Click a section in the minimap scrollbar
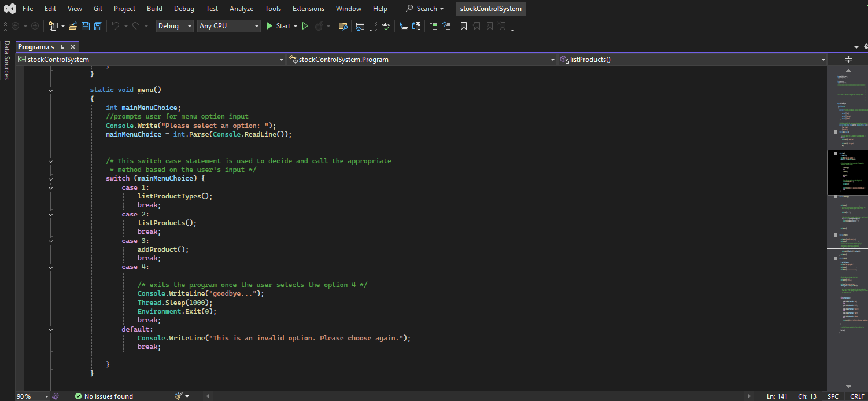The height and width of the screenshot is (401, 868). tap(848, 174)
